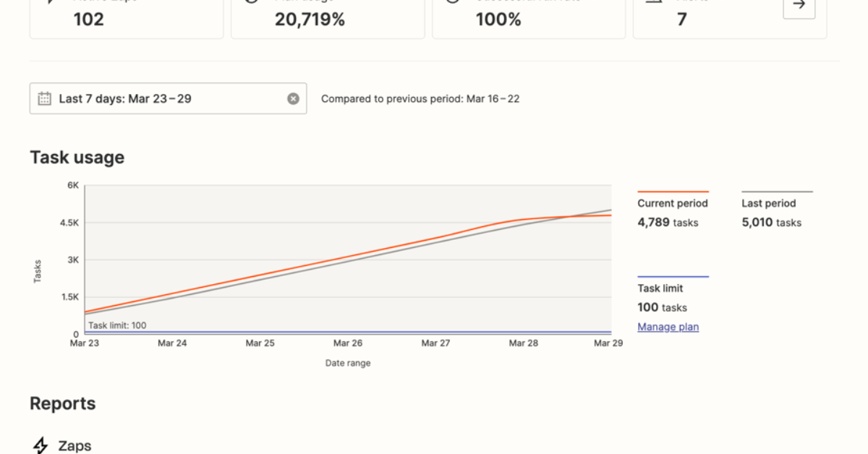
Task: Click the Mar 28 label on chart axis
Action: 523,343
